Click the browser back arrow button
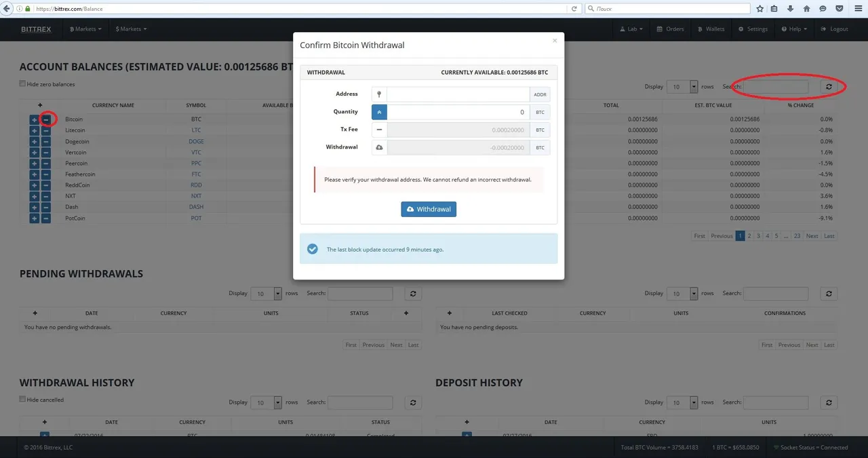 7,9
